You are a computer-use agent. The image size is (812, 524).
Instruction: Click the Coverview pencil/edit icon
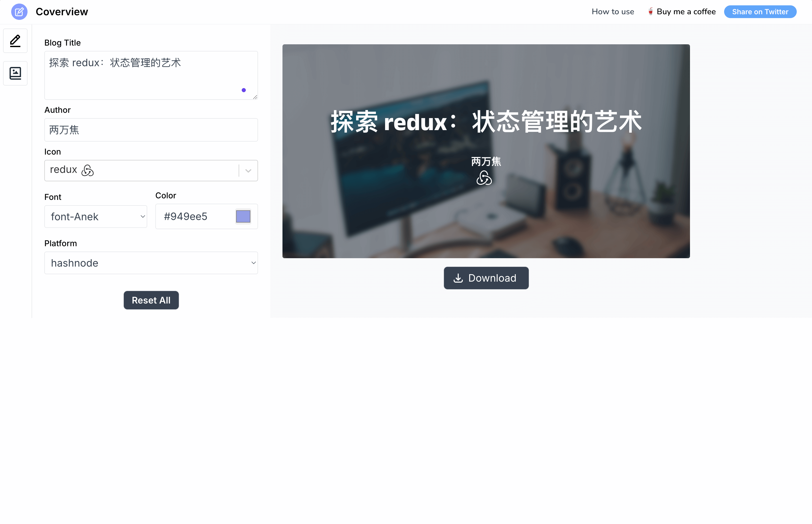18,12
